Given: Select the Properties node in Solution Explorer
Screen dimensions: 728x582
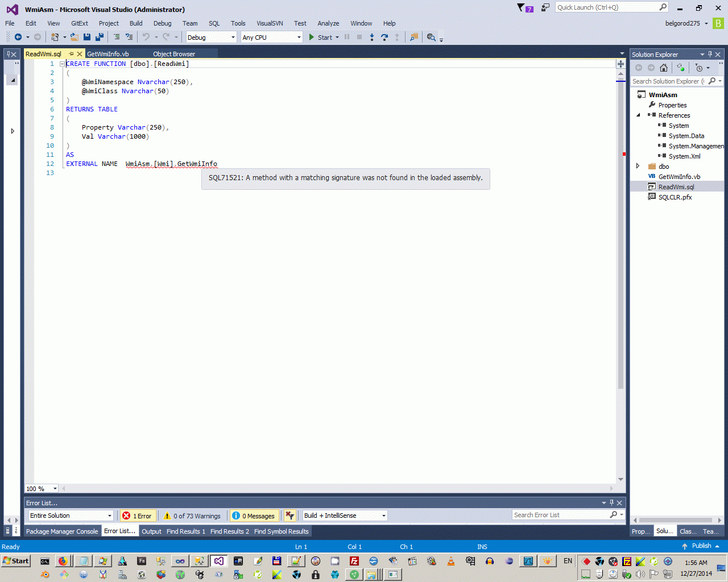Looking at the screenshot, I should (672, 105).
